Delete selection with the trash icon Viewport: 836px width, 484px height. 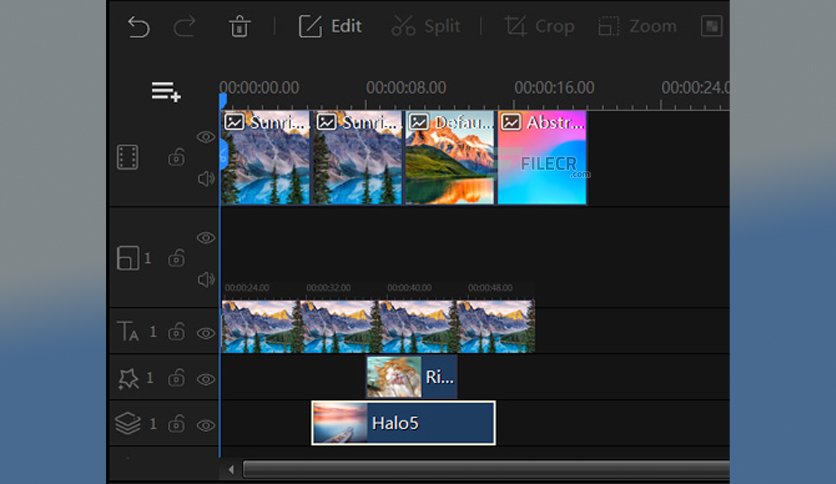pos(239,26)
